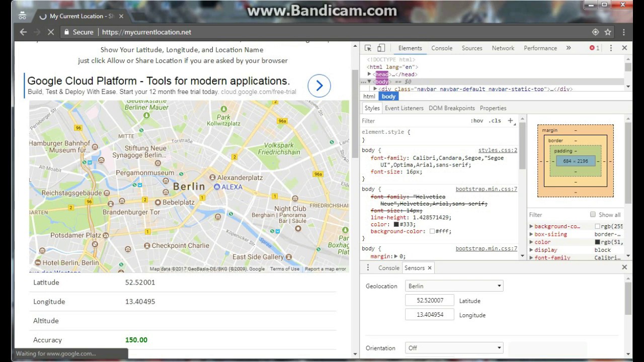This screenshot has width=644, height=362.
Task: Click the Accuracy value 150.00
Action: [x=136, y=340]
